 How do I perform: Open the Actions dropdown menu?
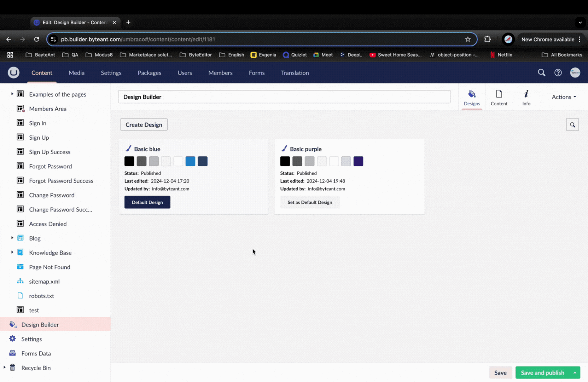[x=564, y=97]
